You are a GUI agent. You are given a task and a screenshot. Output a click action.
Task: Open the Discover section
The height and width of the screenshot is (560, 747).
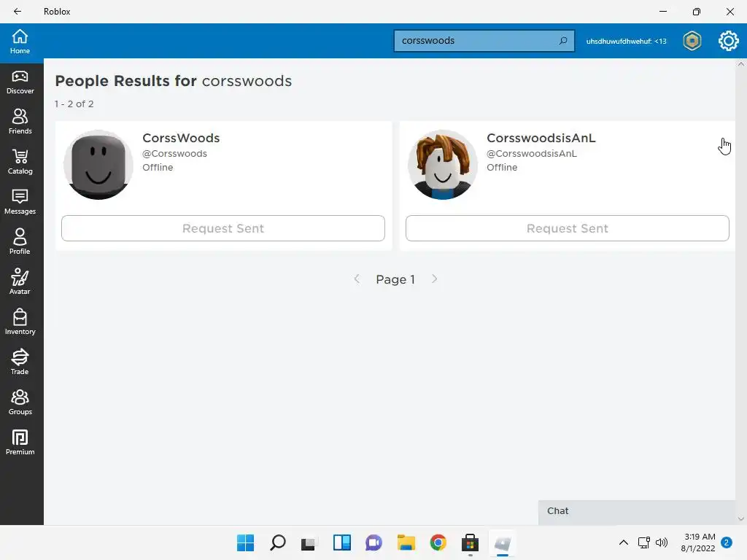coord(20,82)
